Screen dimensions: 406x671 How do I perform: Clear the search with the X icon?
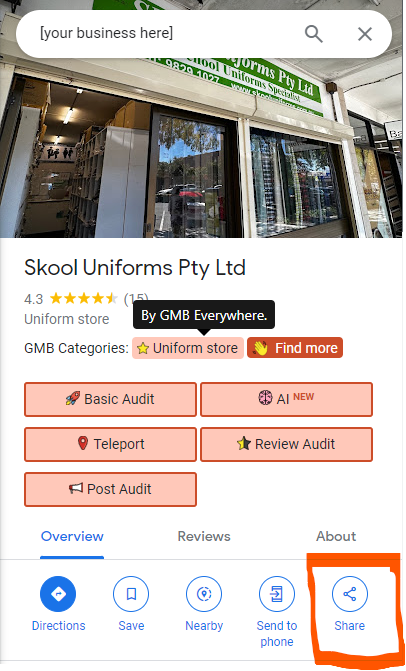pos(365,34)
